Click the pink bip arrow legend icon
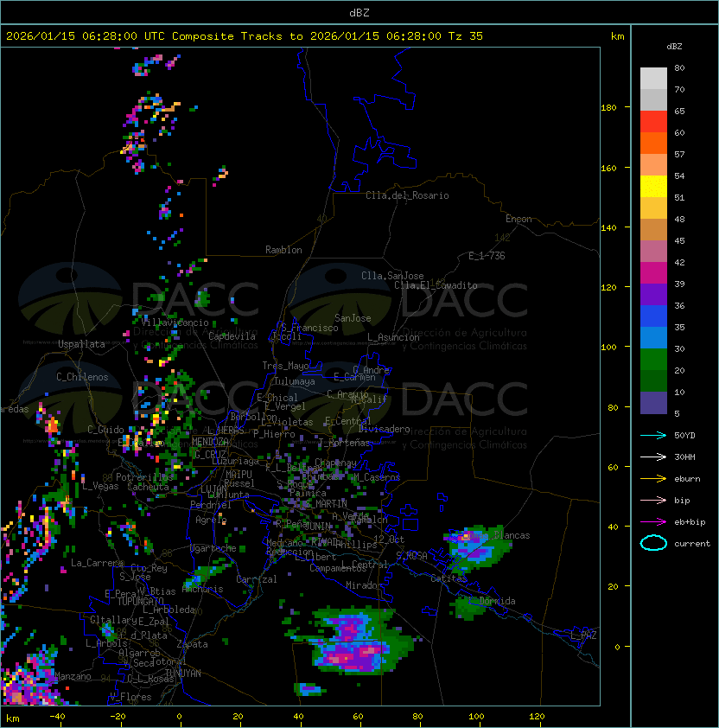719x728 pixels. (x=653, y=500)
